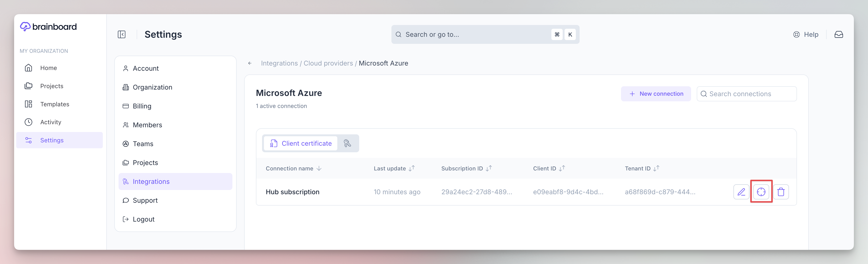Go to Templates in left sidebar
The image size is (868, 264).
click(55, 104)
